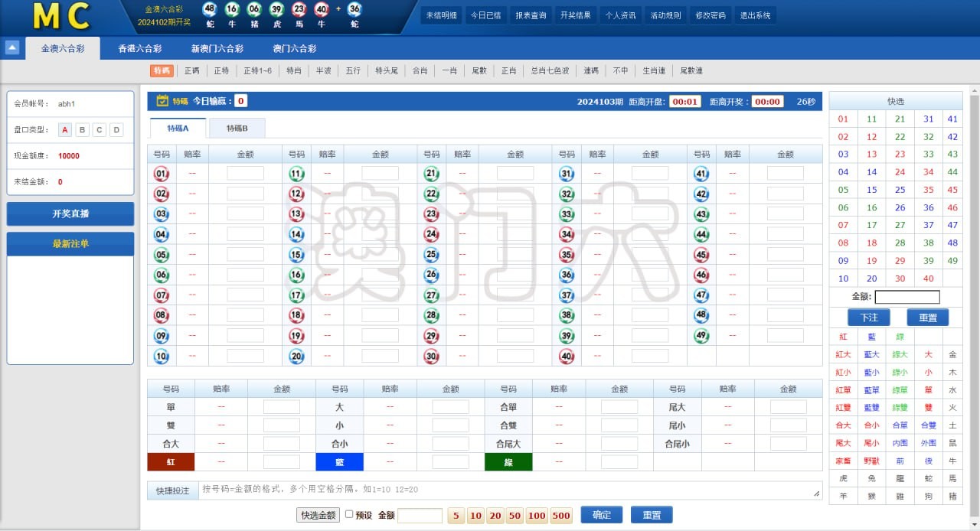Choose 紅大 in quick-pick panel
This screenshot has height=531, width=980.
point(843,354)
